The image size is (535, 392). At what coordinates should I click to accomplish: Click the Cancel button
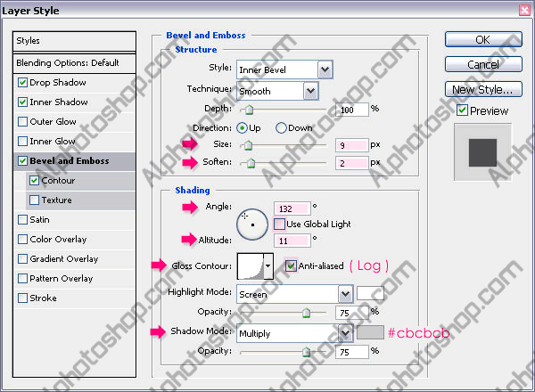coord(483,64)
